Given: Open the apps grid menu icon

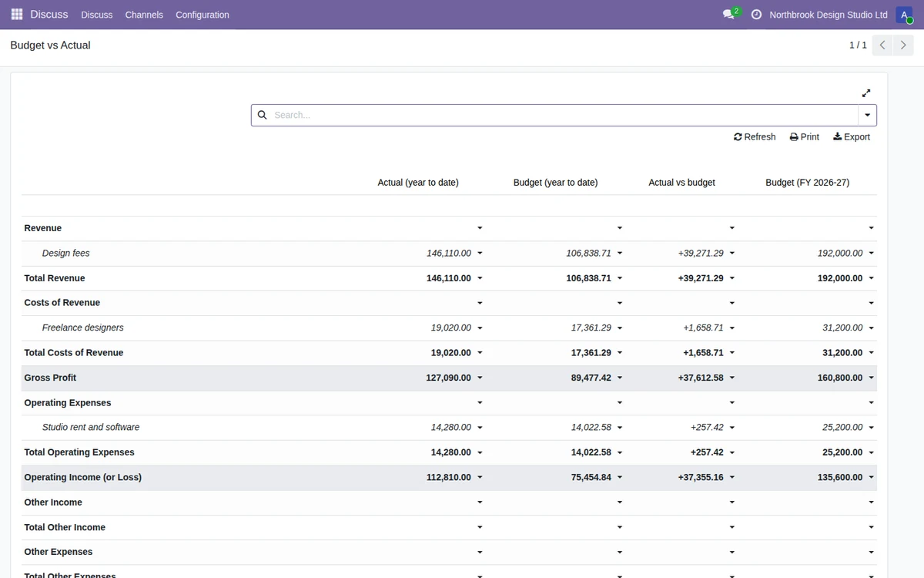Looking at the screenshot, I should coord(17,15).
